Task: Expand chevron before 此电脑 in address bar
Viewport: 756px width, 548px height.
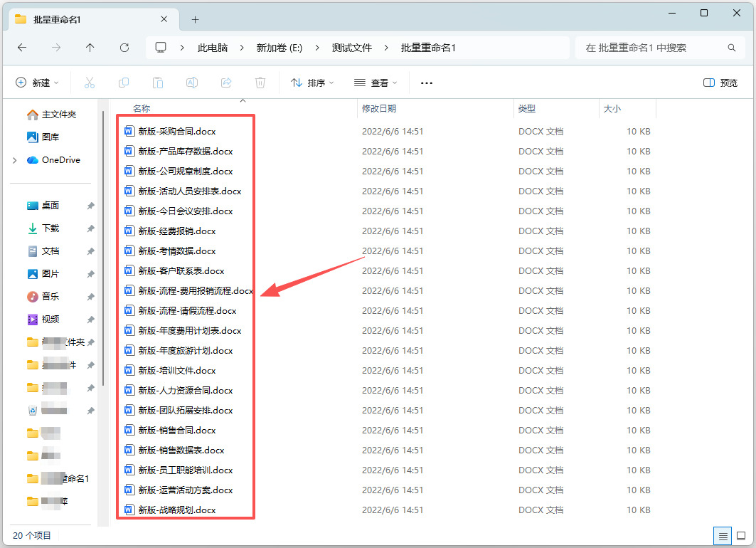Action: 182,48
